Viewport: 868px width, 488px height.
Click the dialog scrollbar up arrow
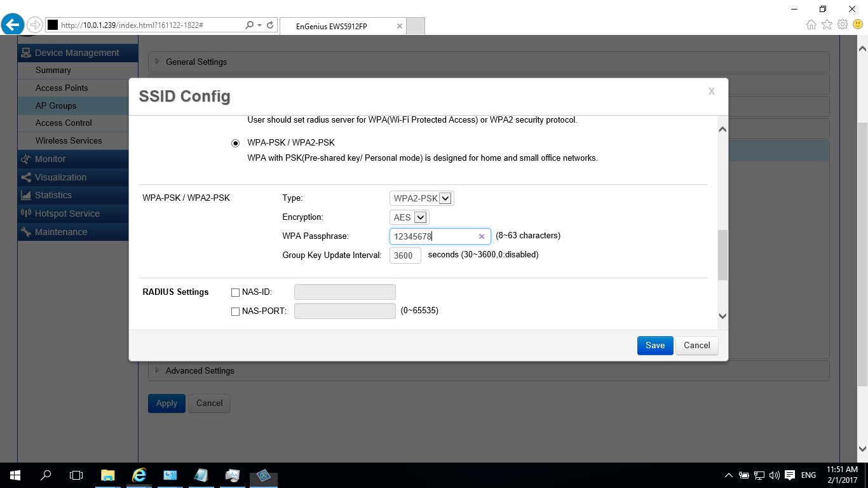[x=722, y=130]
